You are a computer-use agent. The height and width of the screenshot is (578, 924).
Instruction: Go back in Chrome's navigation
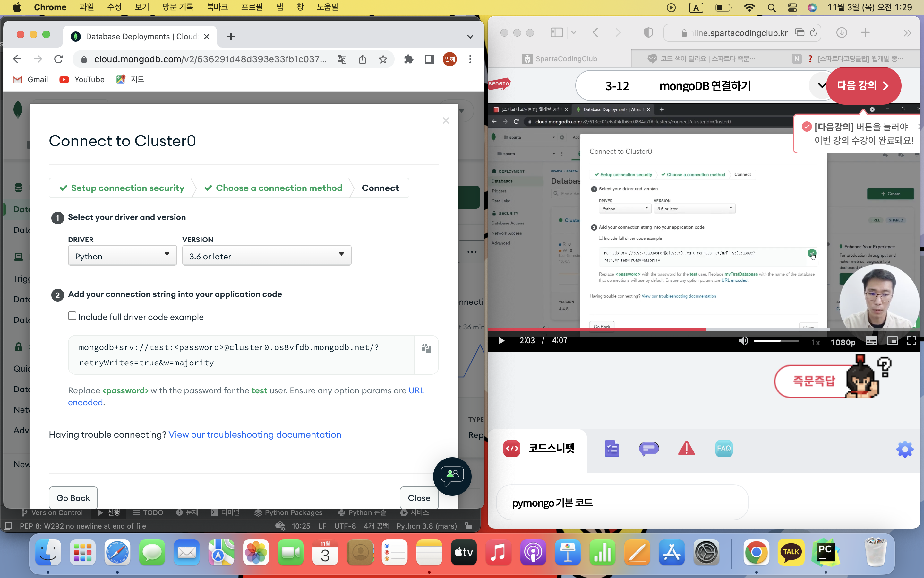click(17, 59)
